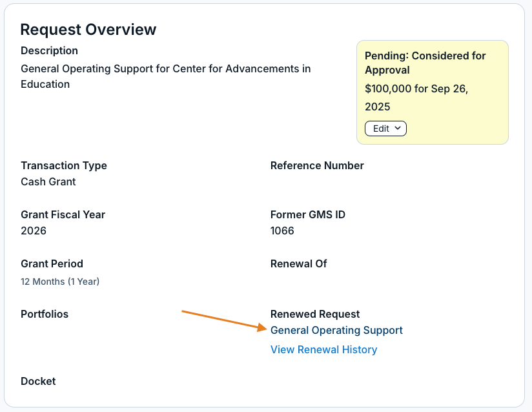Click the Portfolios field label

point(45,314)
